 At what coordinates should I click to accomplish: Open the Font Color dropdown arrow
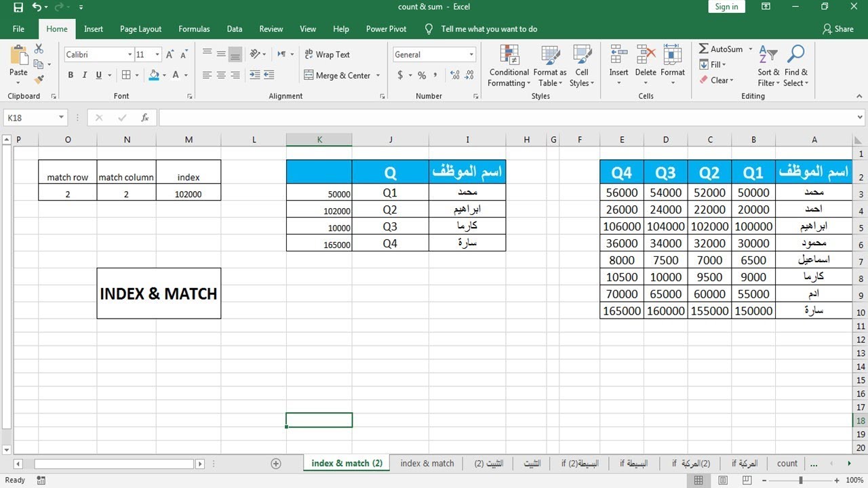(186, 75)
